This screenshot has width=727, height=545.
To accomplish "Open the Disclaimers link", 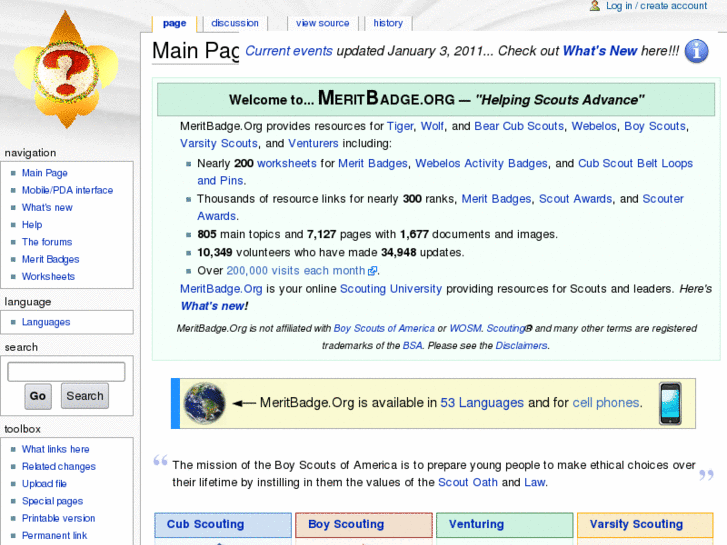I will [x=521, y=346].
